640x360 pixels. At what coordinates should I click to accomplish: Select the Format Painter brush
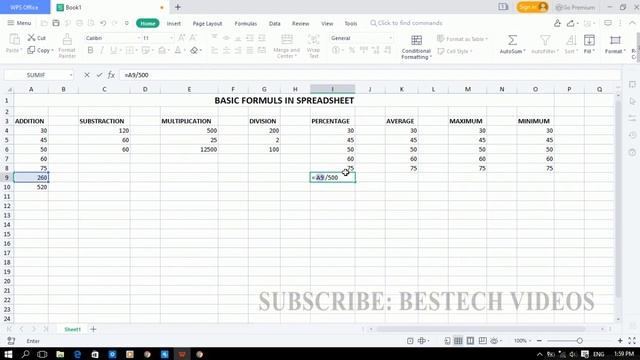point(67,40)
